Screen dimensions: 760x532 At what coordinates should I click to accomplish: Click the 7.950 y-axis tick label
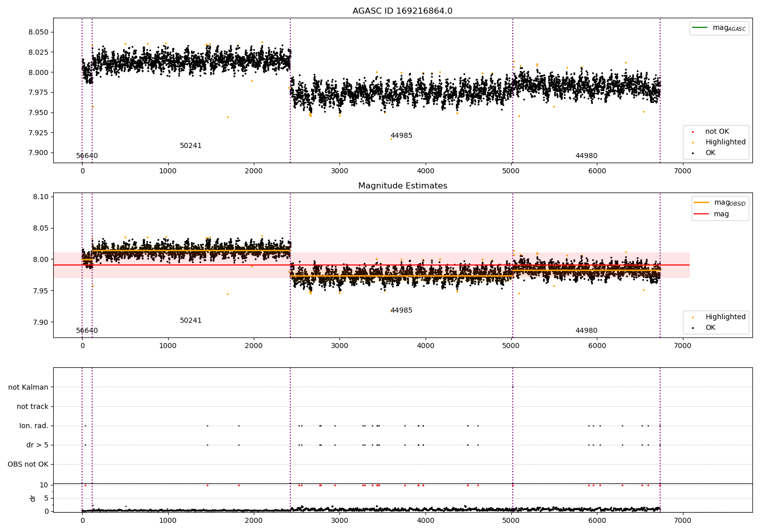coord(39,112)
